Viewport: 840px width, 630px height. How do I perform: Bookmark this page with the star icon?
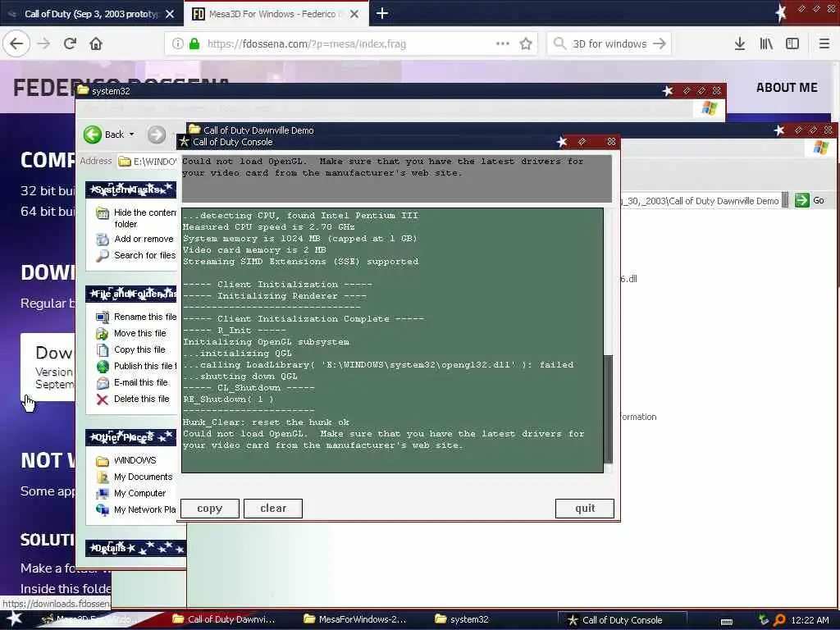526,44
